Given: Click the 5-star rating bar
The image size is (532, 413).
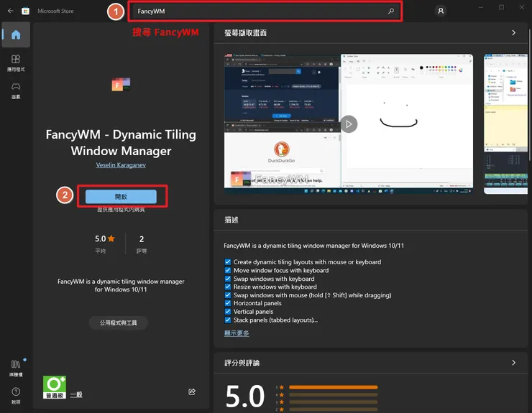Looking at the screenshot, I should tap(333, 387).
